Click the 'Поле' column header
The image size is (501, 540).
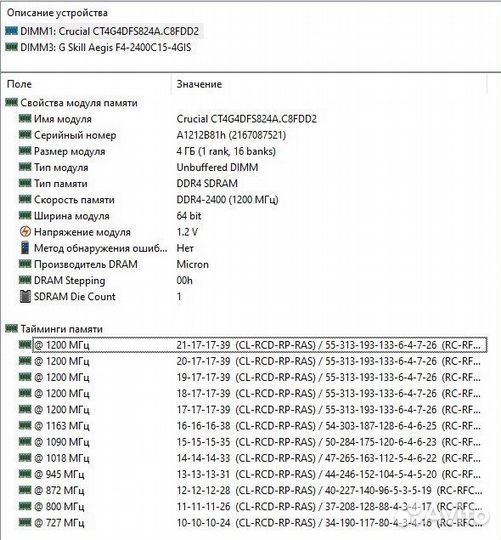tap(19, 84)
